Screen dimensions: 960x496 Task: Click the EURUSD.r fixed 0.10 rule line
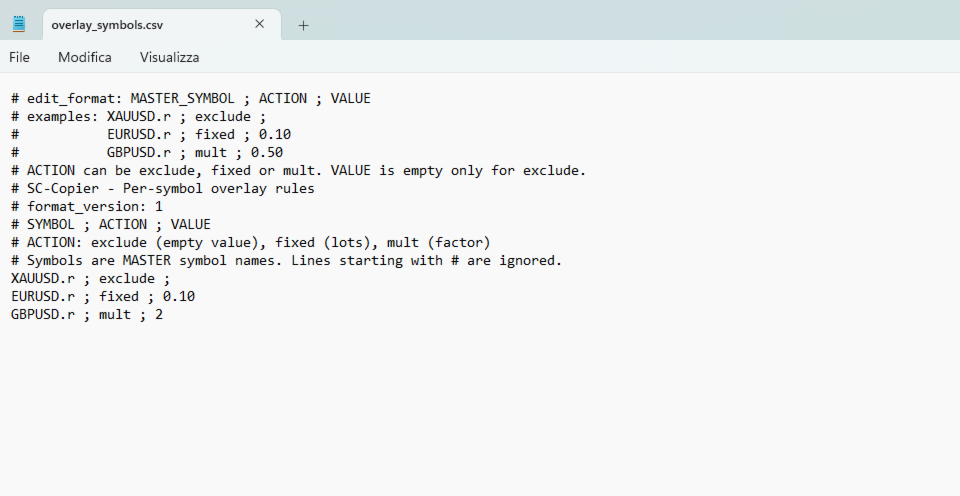click(x=103, y=296)
